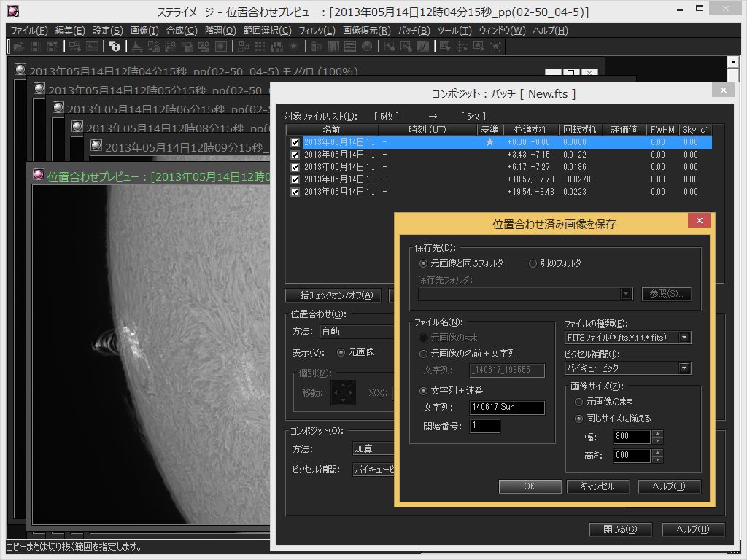The width and height of the screenshot is (747, 560).
Task: Click the image information (i) toolbar icon
Action: [115, 46]
